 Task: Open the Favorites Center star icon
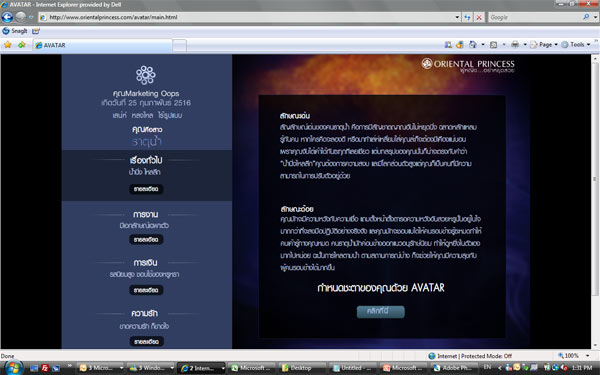[x=8, y=45]
